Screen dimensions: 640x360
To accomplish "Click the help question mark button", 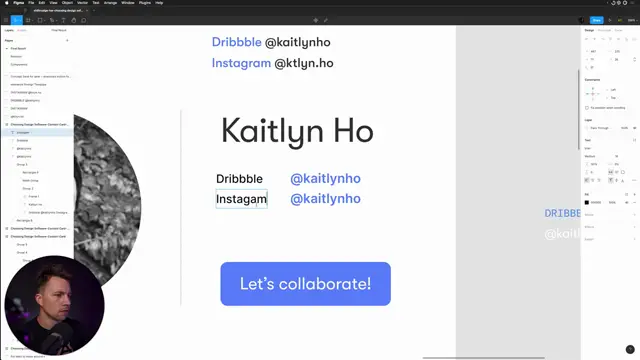I will [x=630, y=349].
